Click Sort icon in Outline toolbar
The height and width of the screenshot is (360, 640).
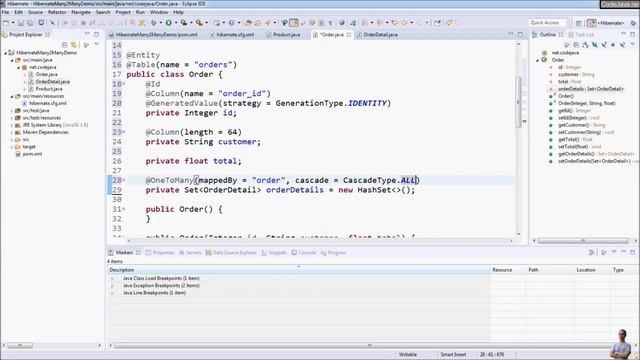coord(585,44)
